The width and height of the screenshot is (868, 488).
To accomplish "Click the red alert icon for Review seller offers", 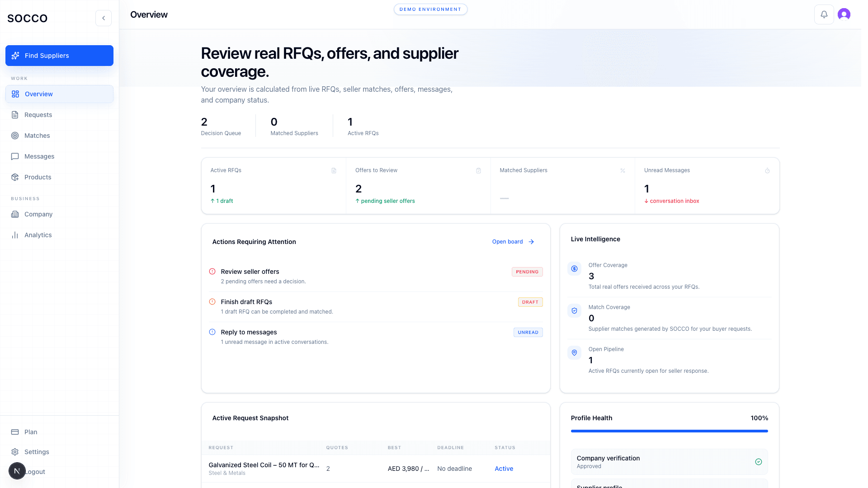I will click(x=212, y=272).
